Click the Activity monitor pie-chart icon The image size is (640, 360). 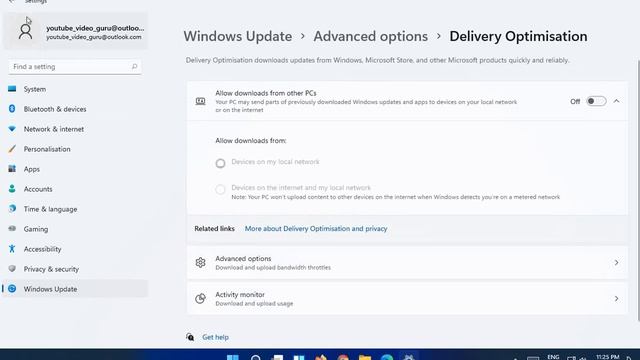coord(200,298)
